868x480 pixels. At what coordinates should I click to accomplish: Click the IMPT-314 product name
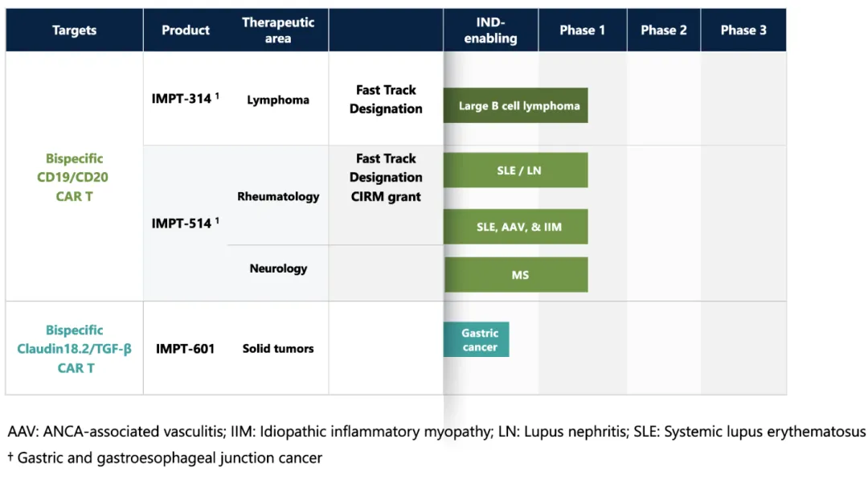tap(182, 99)
